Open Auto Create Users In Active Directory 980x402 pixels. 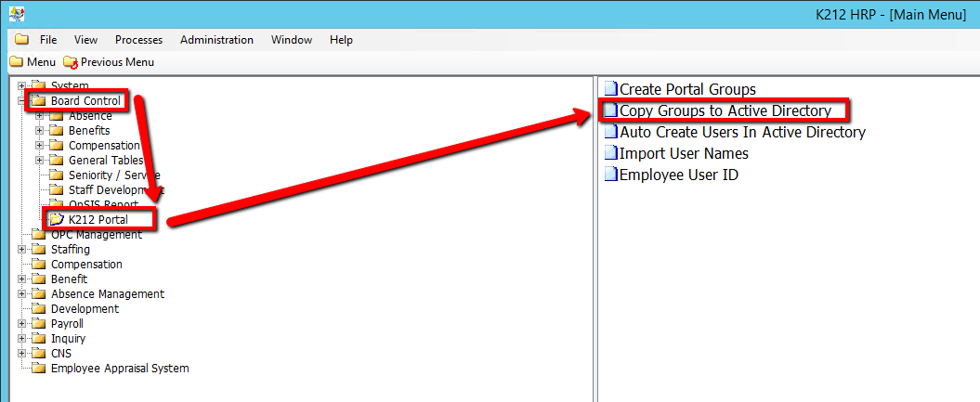[x=741, y=132]
